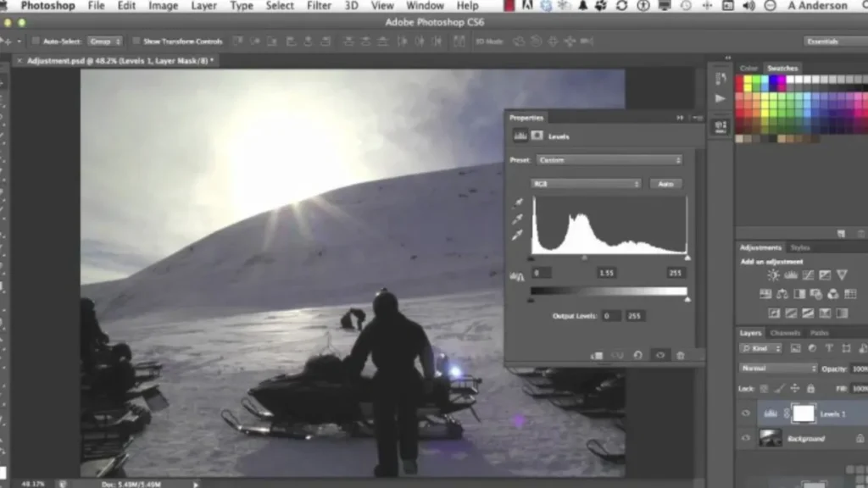Viewport: 868px width, 488px height.
Task: Toggle lock image pixels brush icon
Action: (x=779, y=388)
